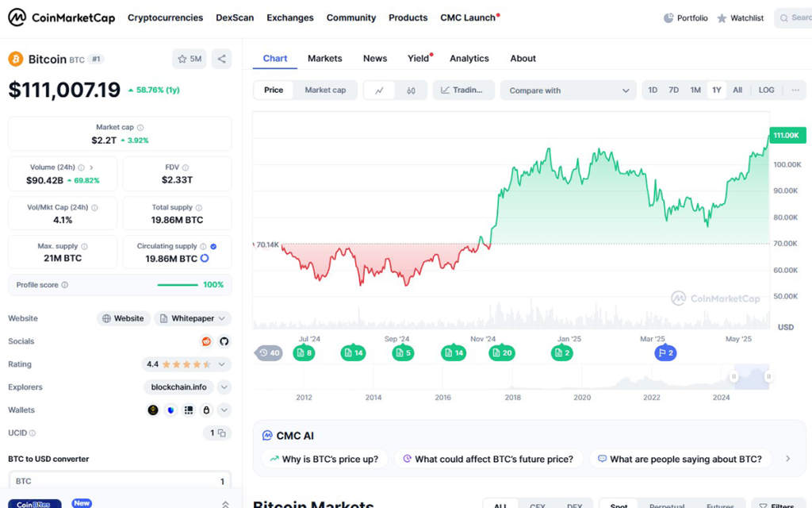Screen dimensions: 812x508
Task: Open the chart more options ellipsis
Action: 795,90
